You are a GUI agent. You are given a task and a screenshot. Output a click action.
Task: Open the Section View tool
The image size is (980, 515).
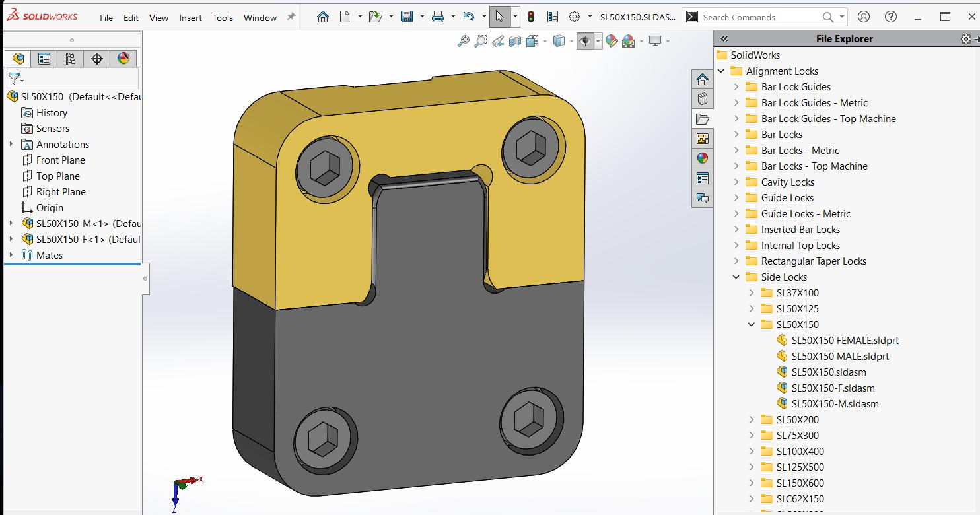pyautogui.click(x=515, y=41)
